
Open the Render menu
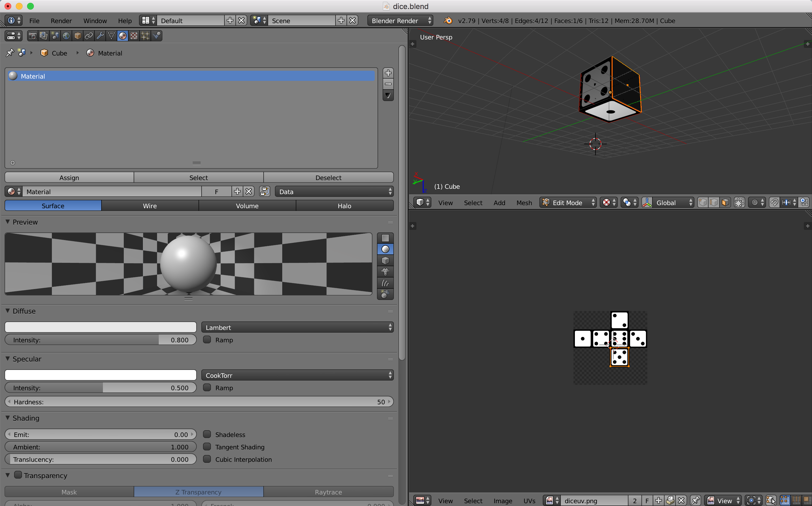(x=61, y=21)
